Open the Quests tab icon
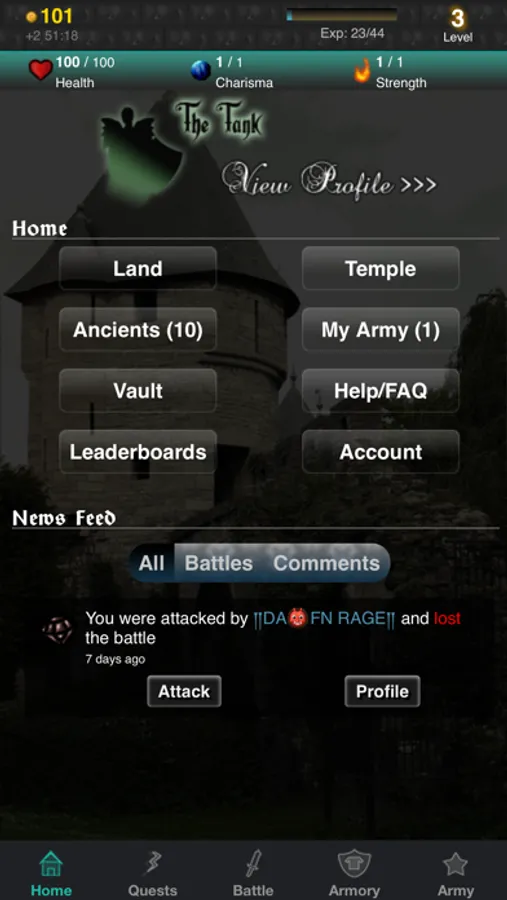 tap(152, 864)
